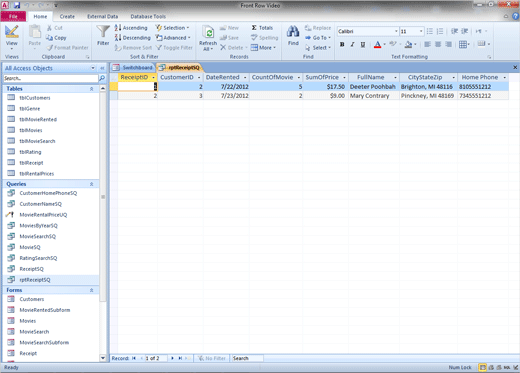Open the ReceiptID column filter arrow
This screenshot has width=520, height=373.
pyautogui.click(x=153, y=77)
